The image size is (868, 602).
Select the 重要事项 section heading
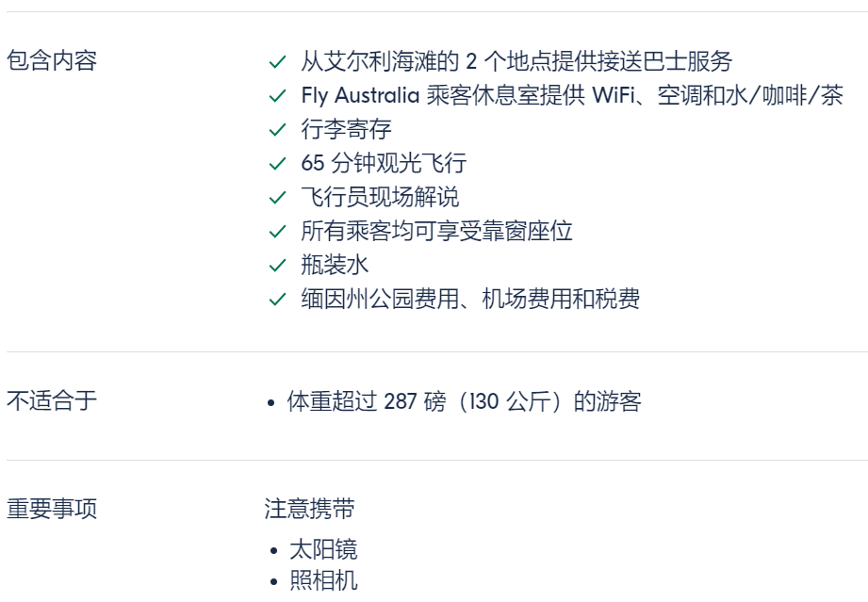[52, 509]
